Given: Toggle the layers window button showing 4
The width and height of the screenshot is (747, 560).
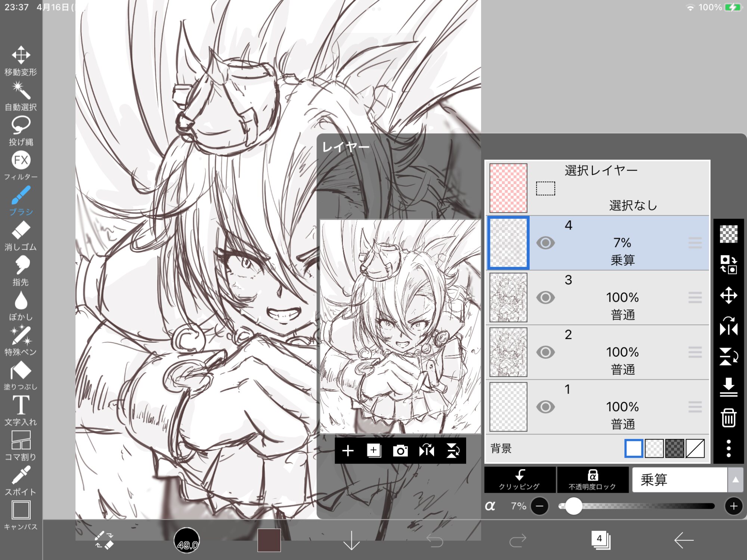Looking at the screenshot, I should [601, 540].
